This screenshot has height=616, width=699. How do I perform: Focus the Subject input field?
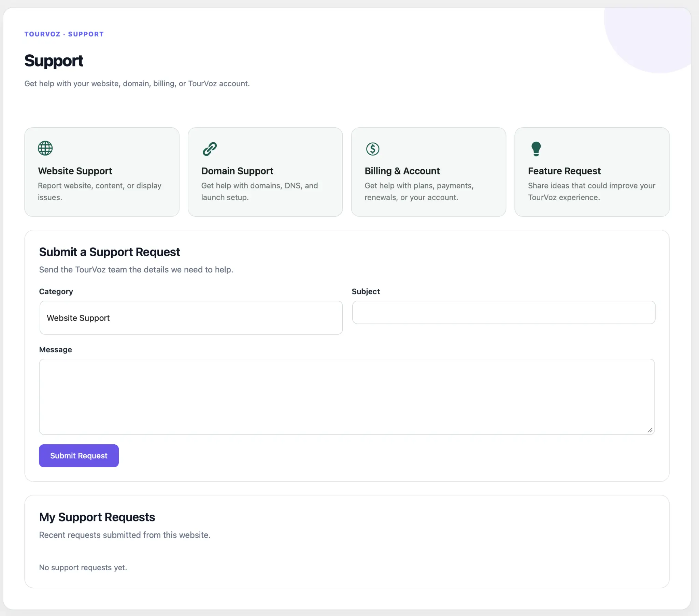coord(503,312)
